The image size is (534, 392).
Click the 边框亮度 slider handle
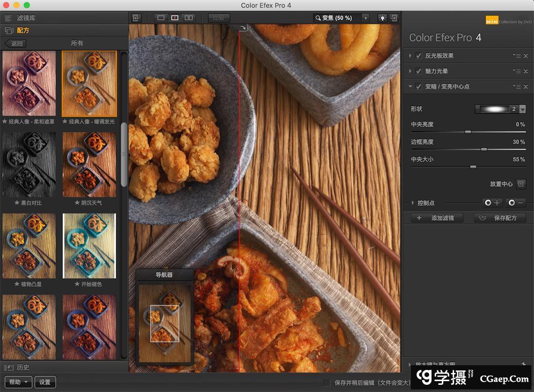[x=484, y=149]
